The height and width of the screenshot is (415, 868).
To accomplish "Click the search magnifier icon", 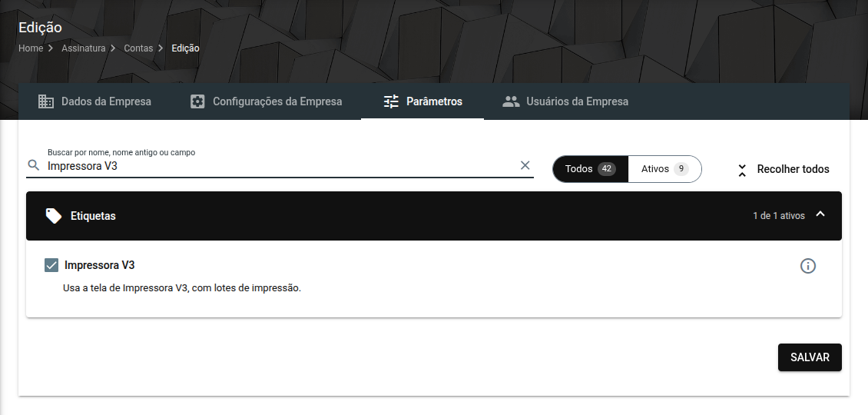I will tap(34, 165).
